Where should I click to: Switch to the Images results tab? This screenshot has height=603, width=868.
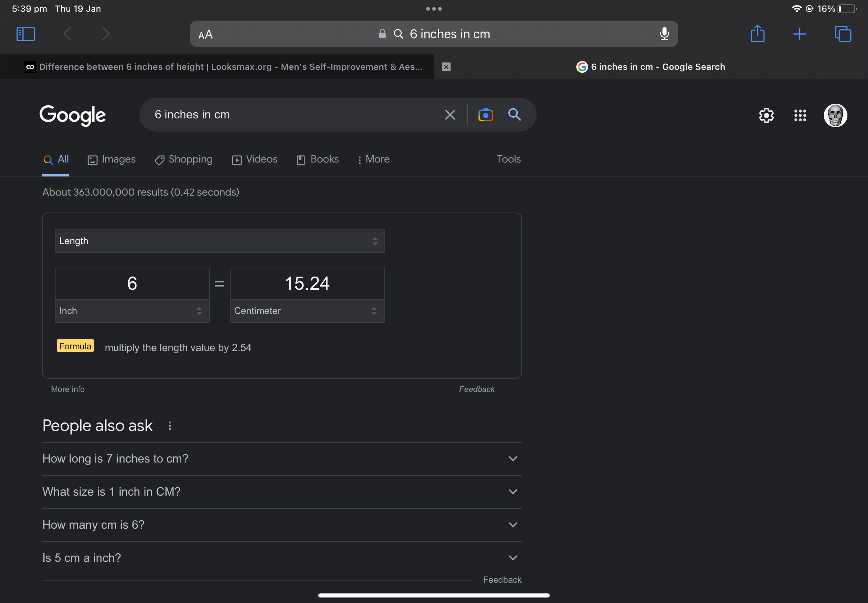tap(111, 160)
